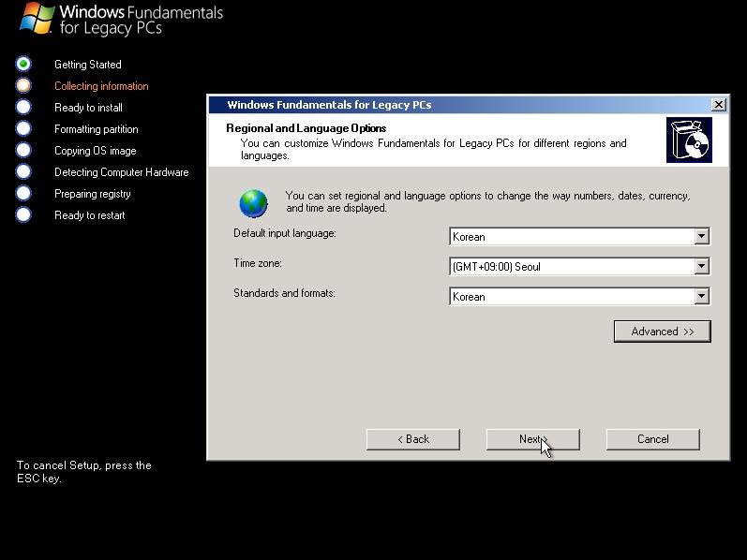The height and width of the screenshot is (560, 747).
Task: Click the 'Ready to install' step text
Action: coord(88,108)
